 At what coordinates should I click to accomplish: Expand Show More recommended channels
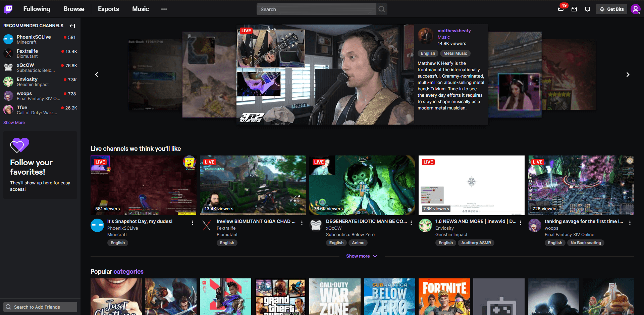(14, 123)
